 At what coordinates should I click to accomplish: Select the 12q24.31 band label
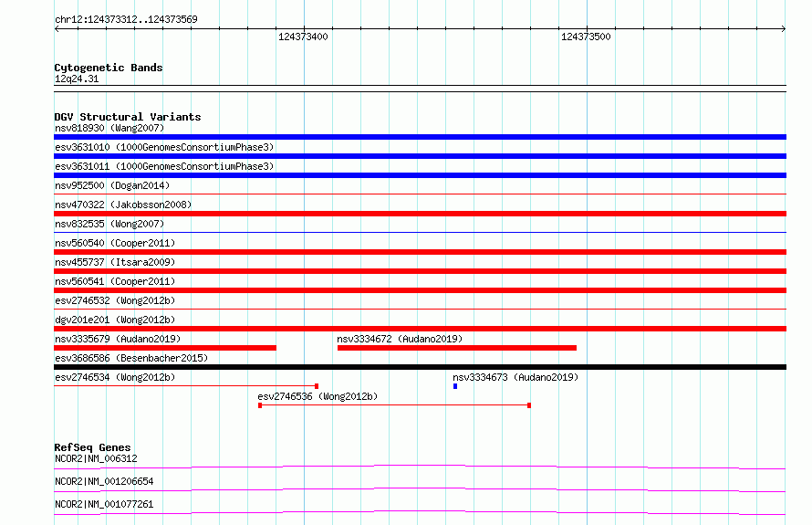pos(77,79)
